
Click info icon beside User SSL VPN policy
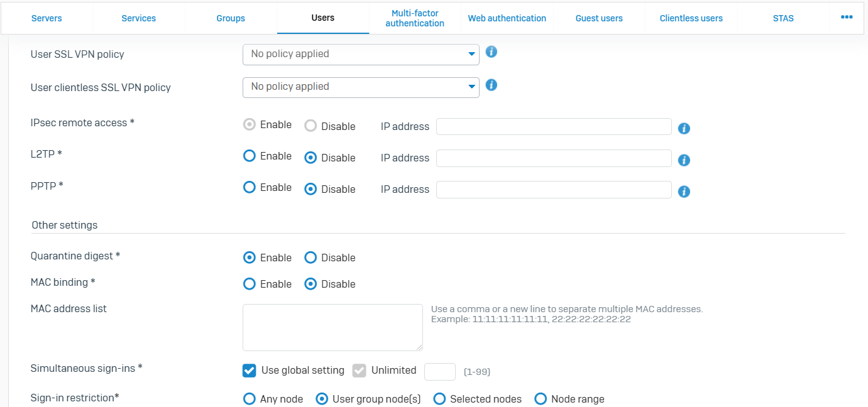492,52
